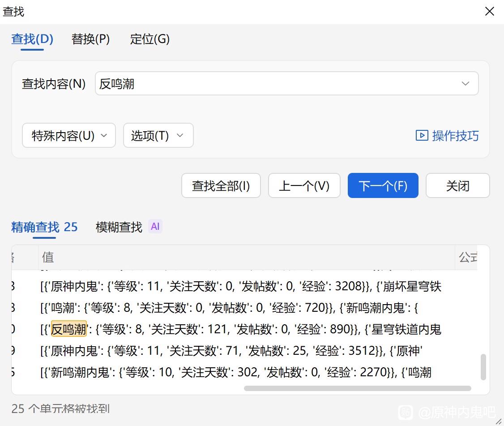This screenshot has width=504, height=426.
Task: Click the 操作技巧 video icon
Action: 422,136
